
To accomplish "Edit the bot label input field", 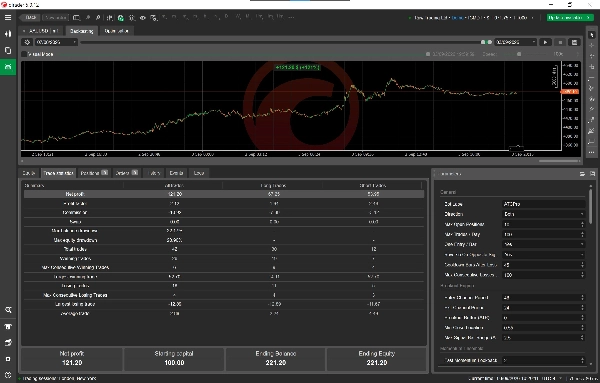I will (x=543, y=204).
